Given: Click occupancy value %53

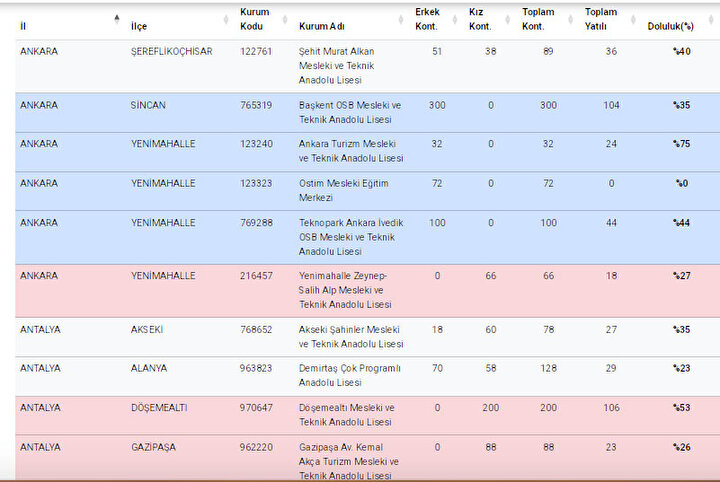Looking at the screenshot, I should (x=682, y=408).
